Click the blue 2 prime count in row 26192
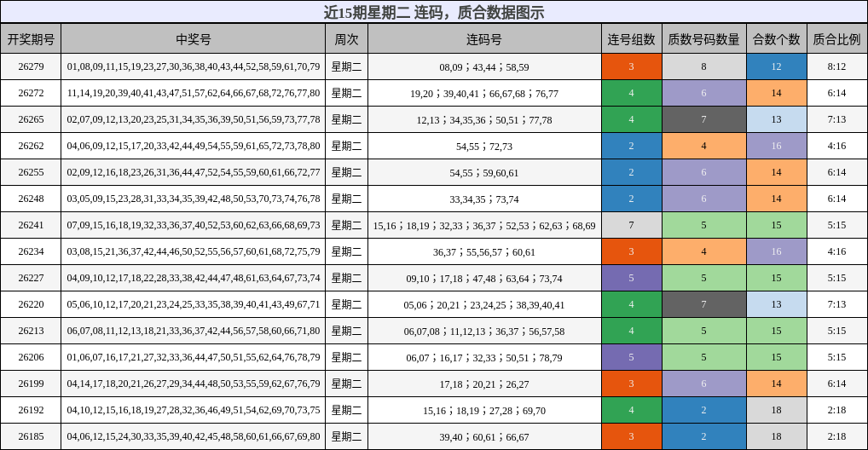Viewport: 868px width, 450px height. 704,410
